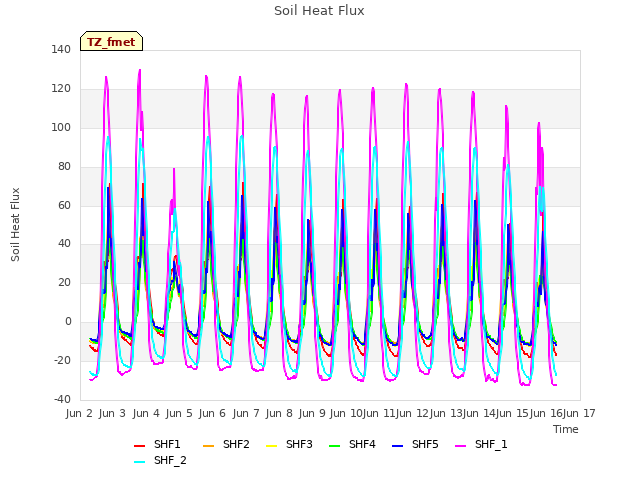Toggle the SHF5 legend entry
Viewport: 640px width, 480px height.
tap(415, 444)
